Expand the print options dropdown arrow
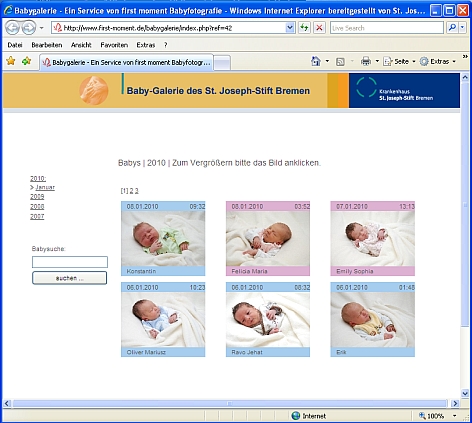Screen dimensions: 472x423 [377, 61]
